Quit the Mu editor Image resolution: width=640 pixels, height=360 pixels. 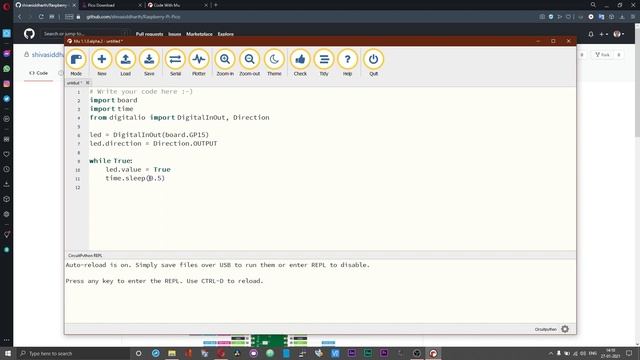(x=373, y=62)
